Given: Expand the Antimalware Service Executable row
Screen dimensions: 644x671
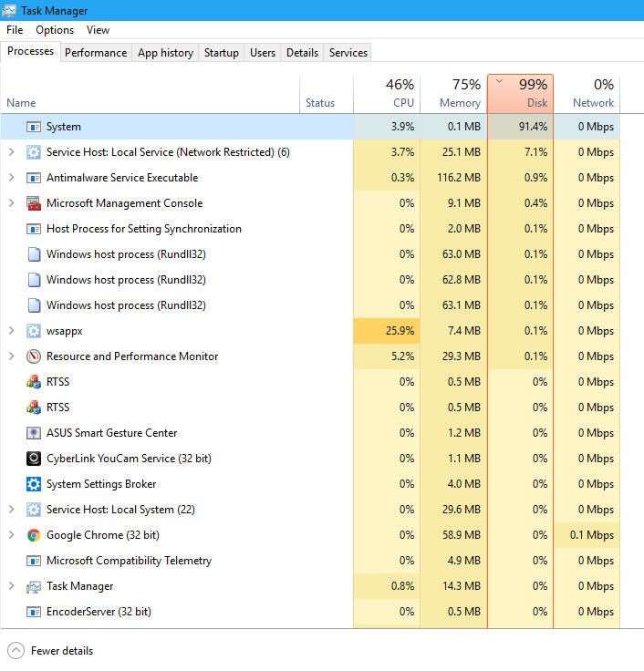Looking at the screenshot, I should pyautogui.click(x=12, y=178).
